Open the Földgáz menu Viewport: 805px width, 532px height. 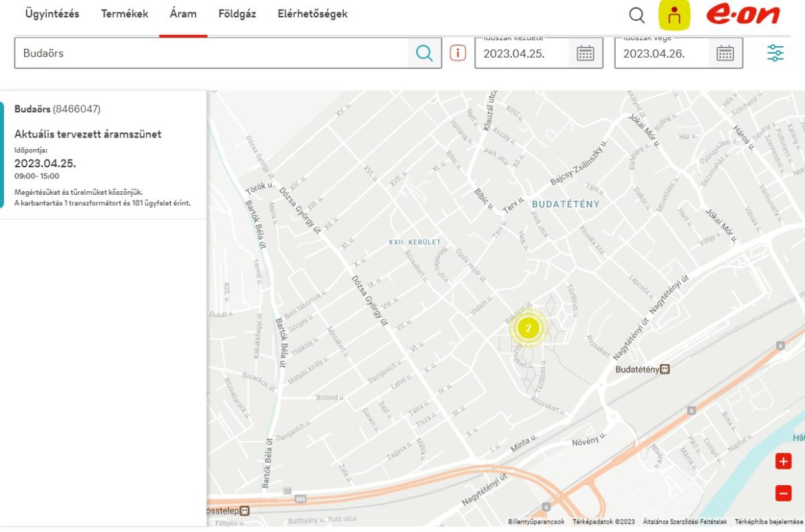pos(237,14)
